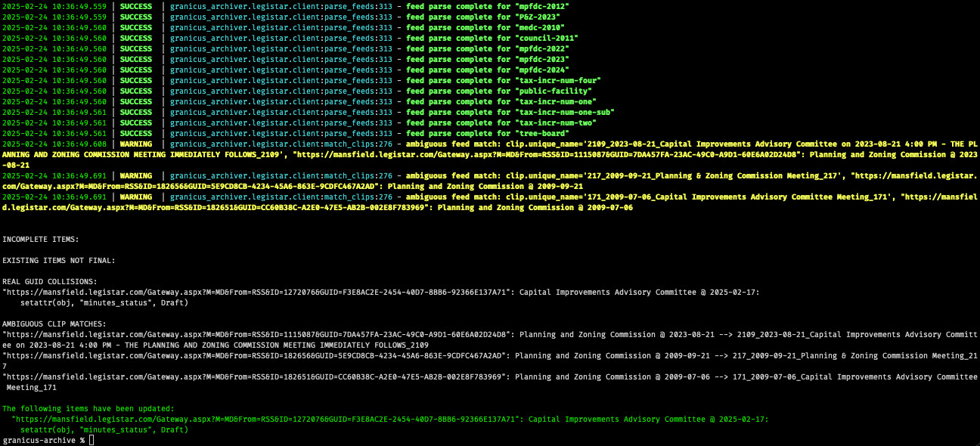Viewport: 980px width, 446px height.
Task: Select the "P&Z-2023" feed name
Action: coord(537,16)
